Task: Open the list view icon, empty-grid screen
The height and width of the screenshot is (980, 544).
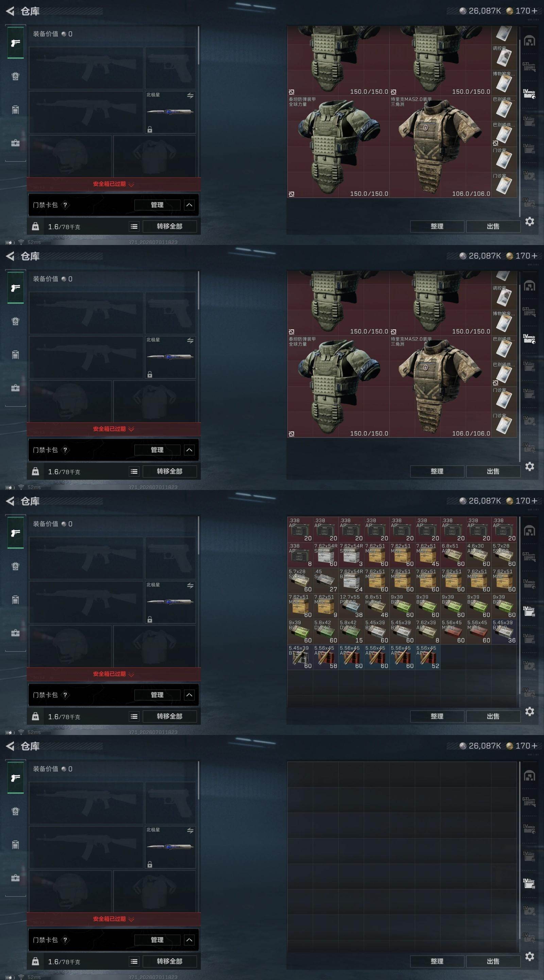Action: pos(134,961)
